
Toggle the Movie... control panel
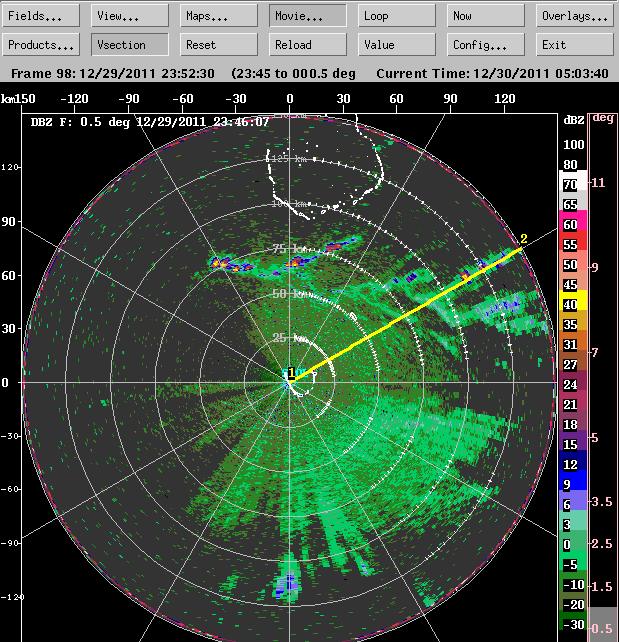[x=308, y=16]
